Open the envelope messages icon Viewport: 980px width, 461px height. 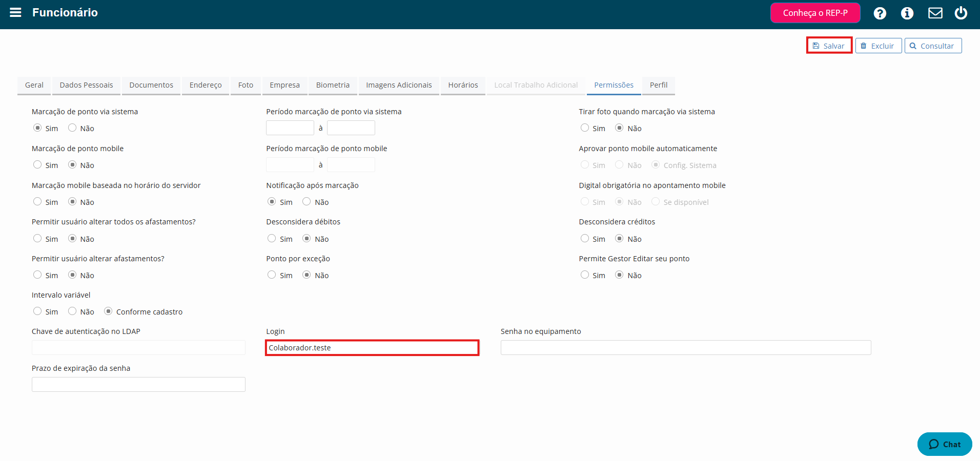(935, 13)
